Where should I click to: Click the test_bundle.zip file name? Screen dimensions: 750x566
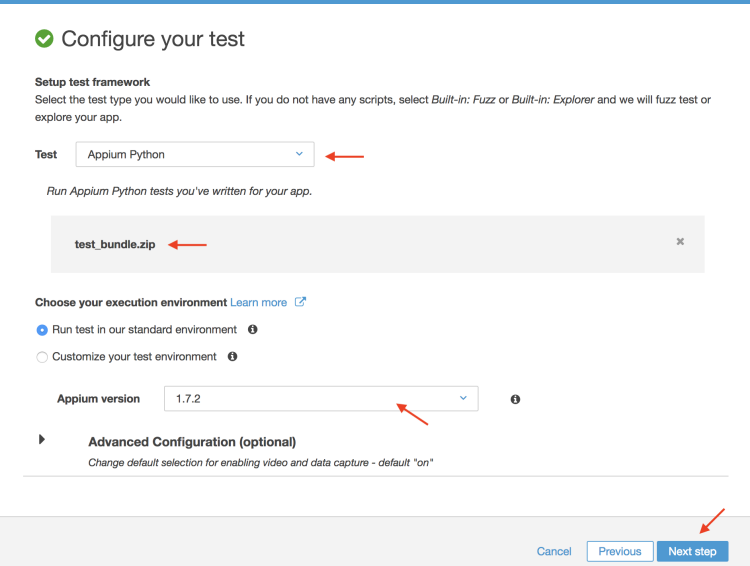tap(115, 244)
